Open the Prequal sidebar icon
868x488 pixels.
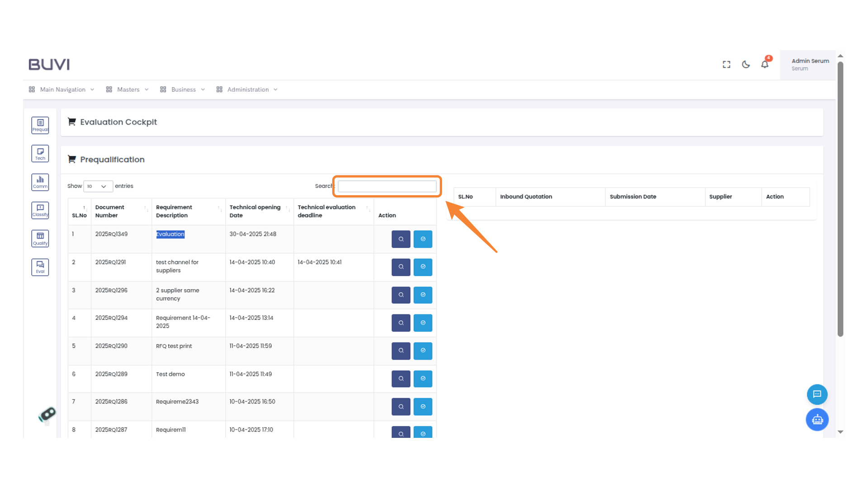pyautogui.click(x=40, y=125)
